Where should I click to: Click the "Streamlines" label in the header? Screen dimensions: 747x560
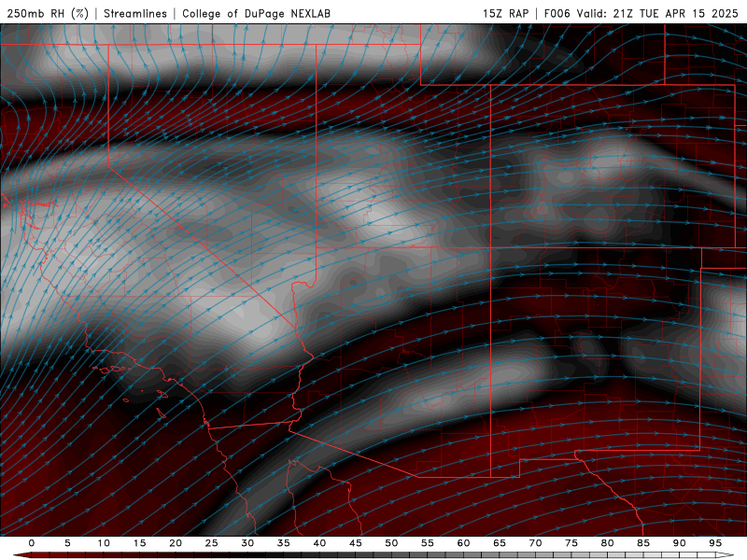(x=135, y=13)
